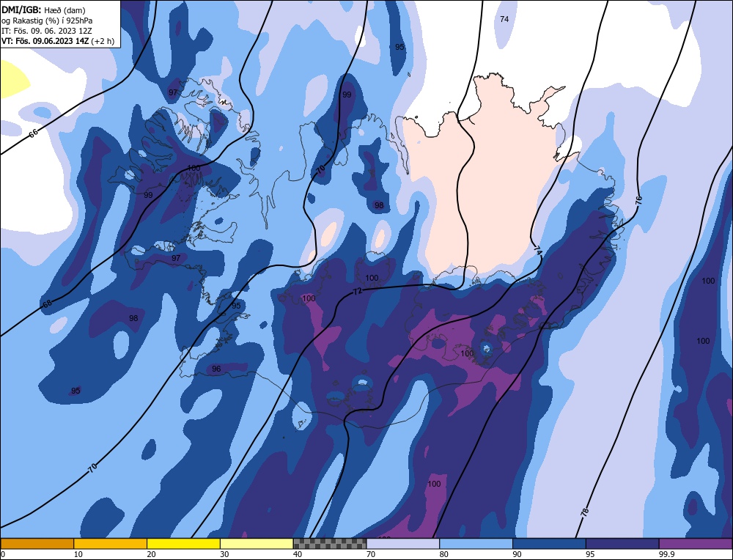Click the gray checkered 40–70 legend swatch
733x560 pixels.
pos(330,544)
